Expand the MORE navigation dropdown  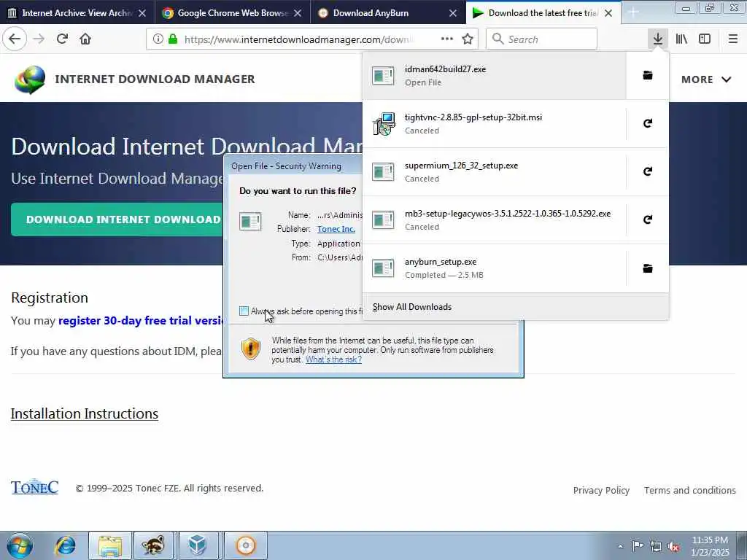pos(706,79)
